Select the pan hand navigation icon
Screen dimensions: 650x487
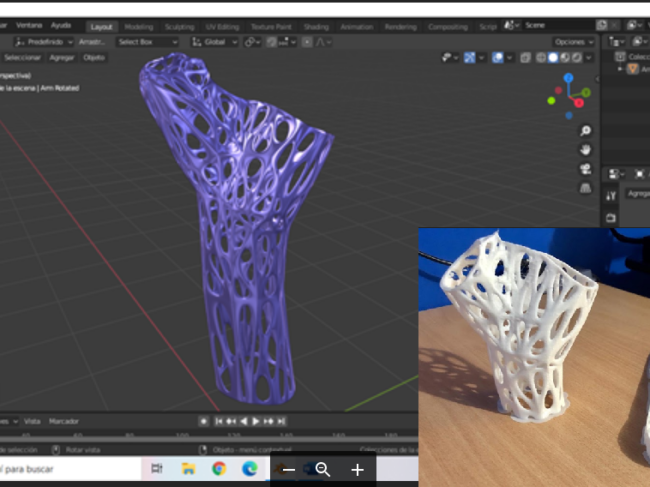click(585, 150)
